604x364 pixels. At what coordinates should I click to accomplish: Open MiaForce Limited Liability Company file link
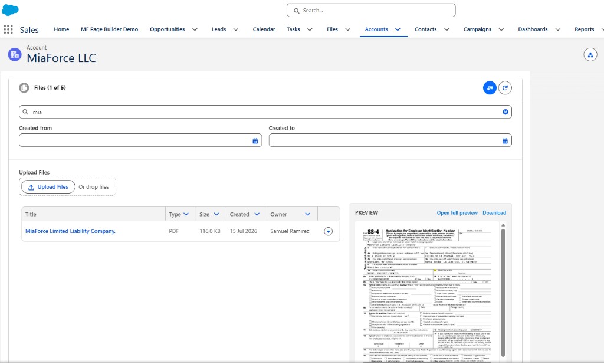[x=70, y=231]
